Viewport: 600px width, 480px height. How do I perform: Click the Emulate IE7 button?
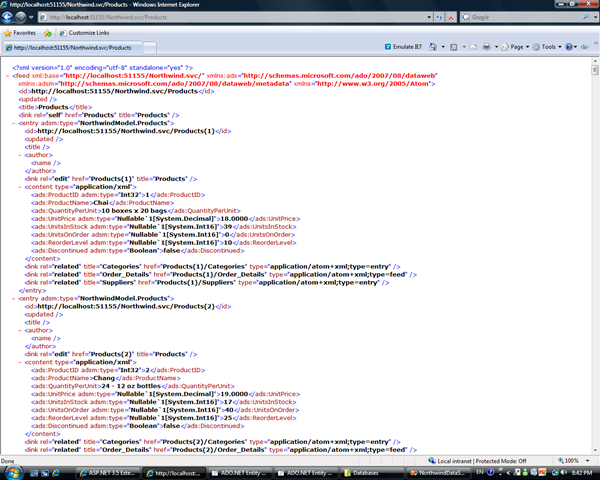(403, 47)
